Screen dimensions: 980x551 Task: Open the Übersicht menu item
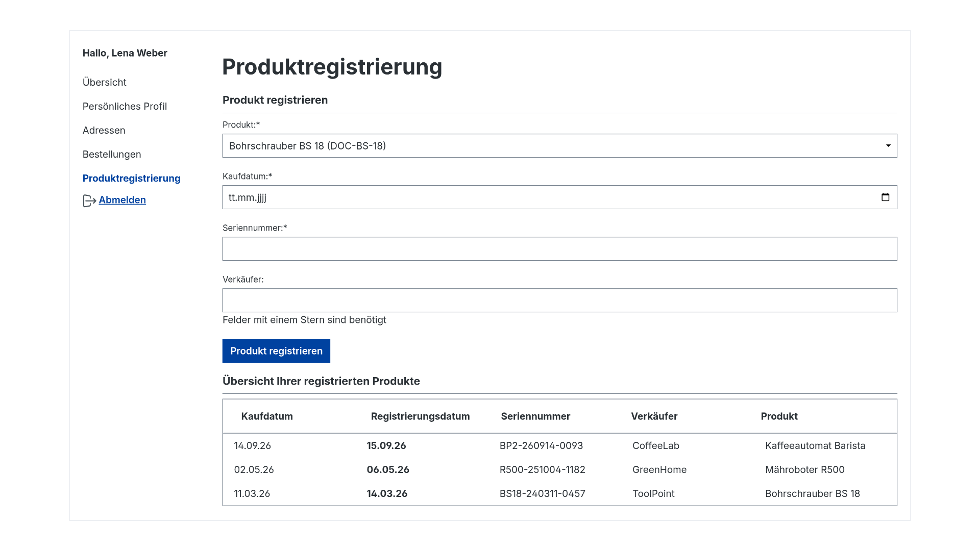[x=104, y=82]
